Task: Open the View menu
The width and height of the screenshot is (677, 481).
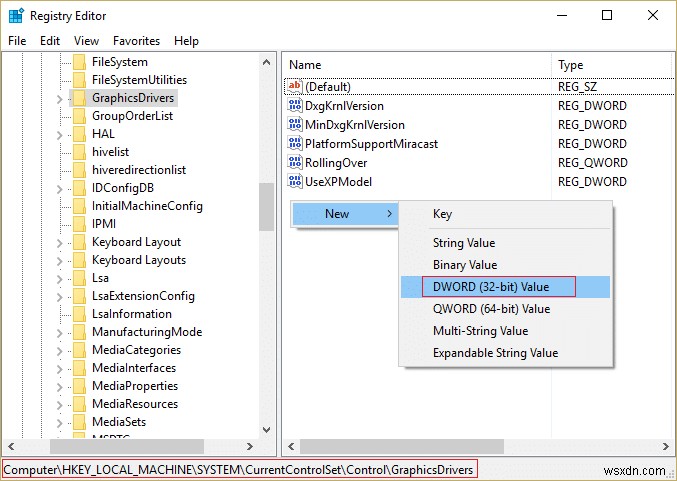Action: 86,41
